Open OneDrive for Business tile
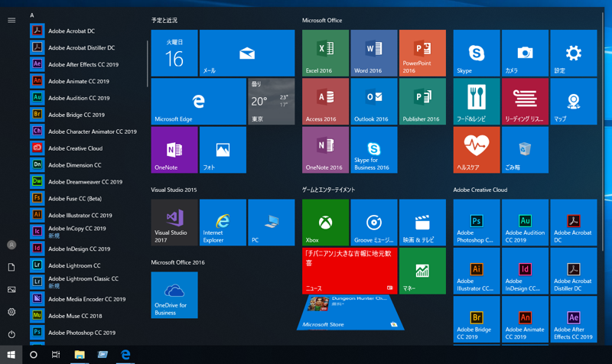 (174, 295)
